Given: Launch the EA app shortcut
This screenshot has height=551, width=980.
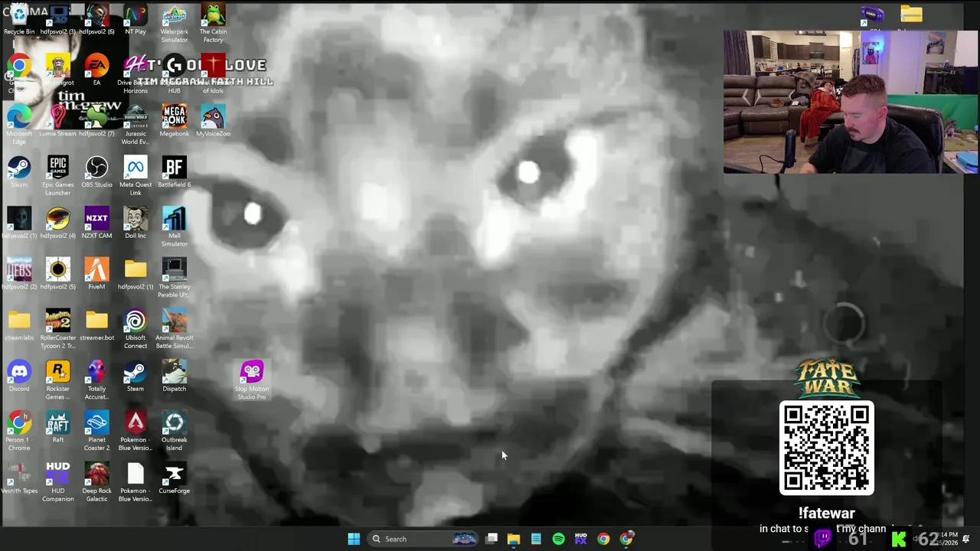Looking at the screenshot, I should coord(96,71).
